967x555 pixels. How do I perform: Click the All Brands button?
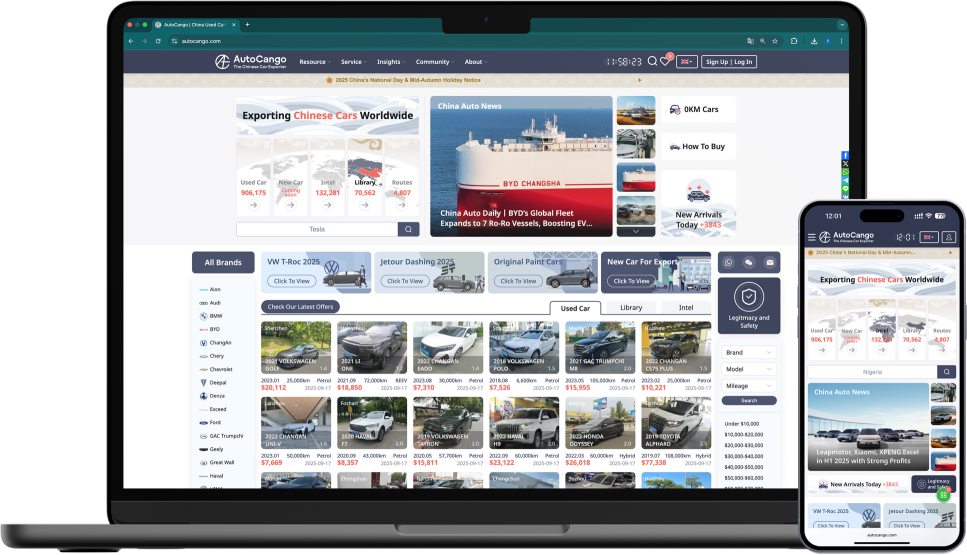[x=222, y=262]
